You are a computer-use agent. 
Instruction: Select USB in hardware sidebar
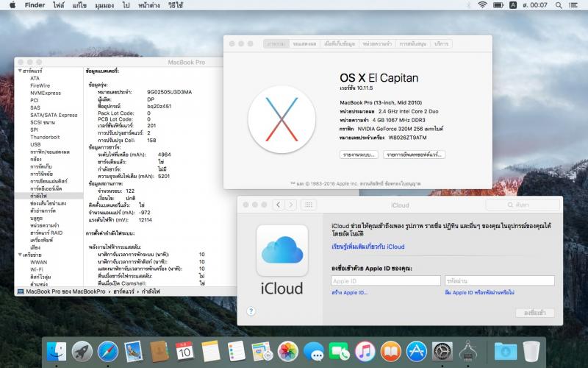pyautogui.click(x=35, y=144)
